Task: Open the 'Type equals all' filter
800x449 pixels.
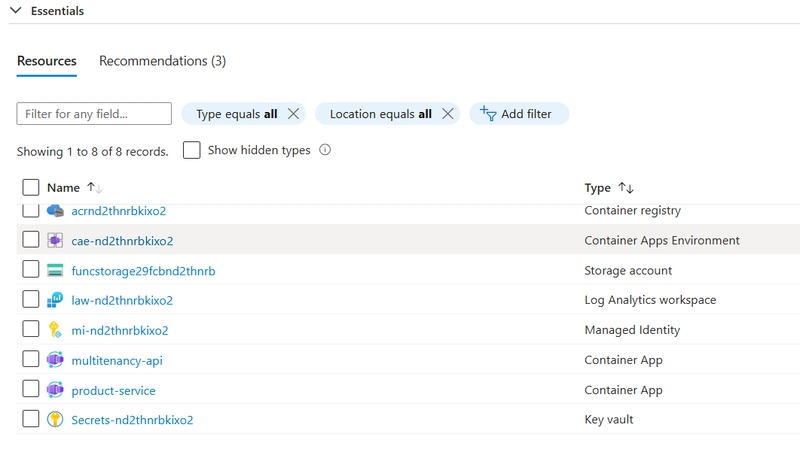Action: [237, 114]
